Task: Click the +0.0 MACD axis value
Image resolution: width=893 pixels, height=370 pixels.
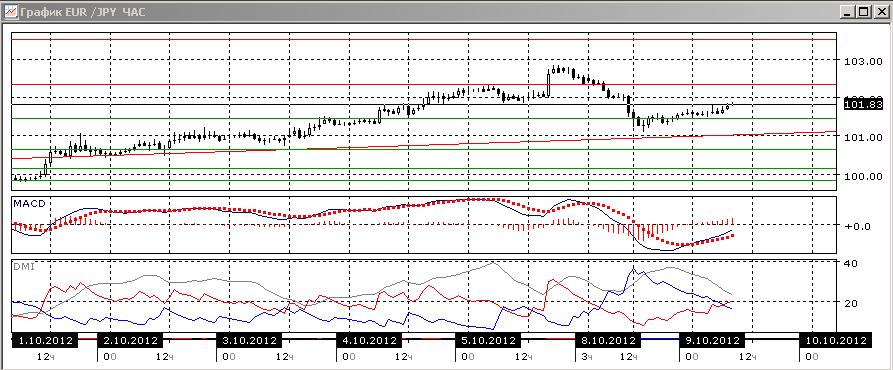Action: (x=858, y=226)
